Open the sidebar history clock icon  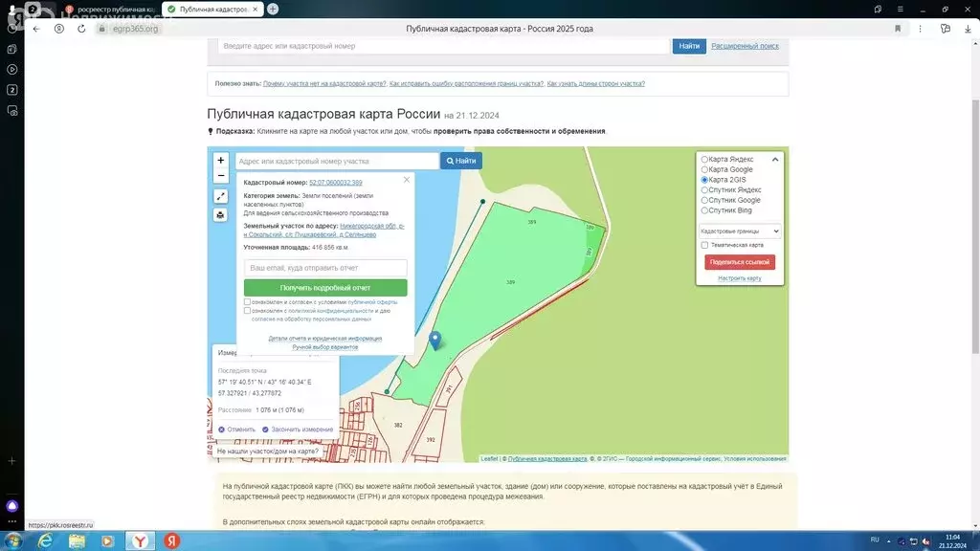point(11,29)
